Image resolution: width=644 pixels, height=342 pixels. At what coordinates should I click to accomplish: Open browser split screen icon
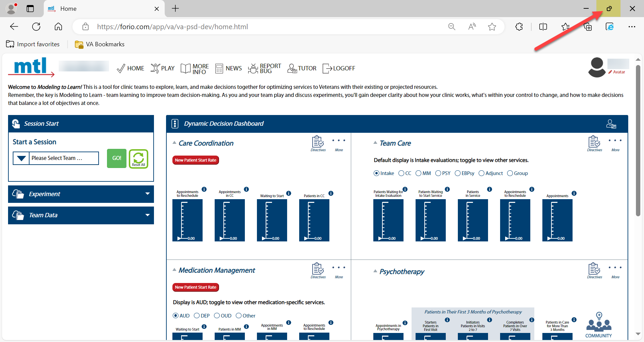pos(543,27)
